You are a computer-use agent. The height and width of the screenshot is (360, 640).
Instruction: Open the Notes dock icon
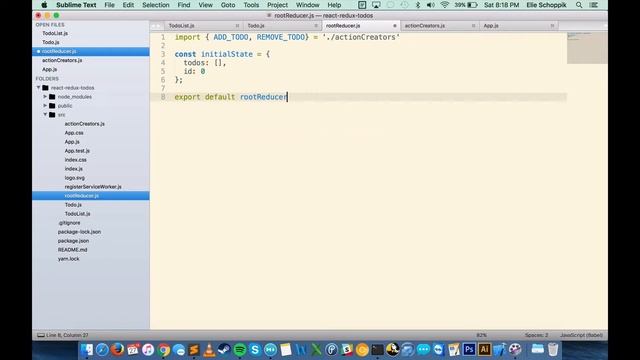[286, 350]
